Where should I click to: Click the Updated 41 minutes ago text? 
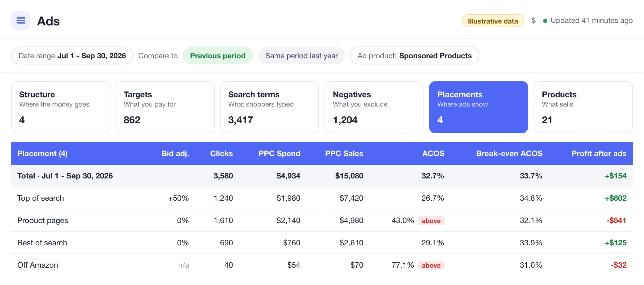click(x=591, y=20)
